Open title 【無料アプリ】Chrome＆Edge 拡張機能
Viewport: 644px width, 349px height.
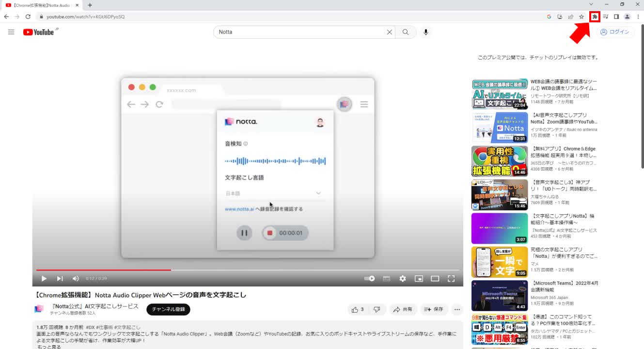coord(564,152)
